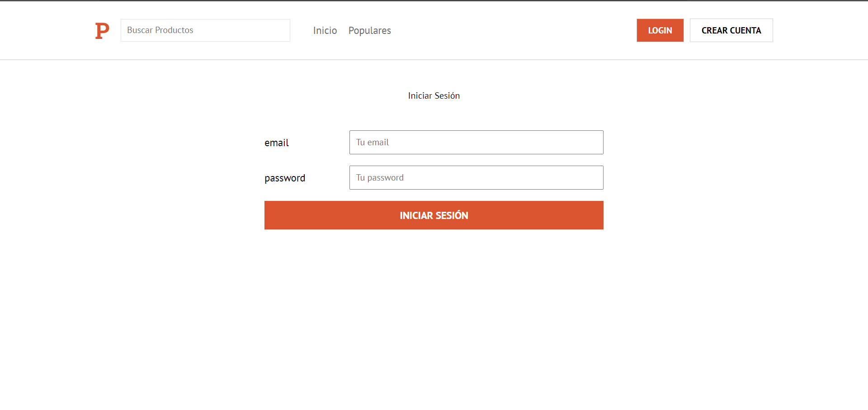Go to the Inicio page
Viewport: 868px width, 410px height.
tap(325, 30)
